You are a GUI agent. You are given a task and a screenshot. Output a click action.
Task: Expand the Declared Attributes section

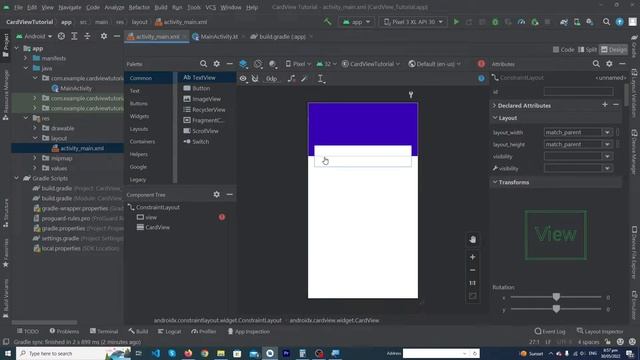(495, 106)
